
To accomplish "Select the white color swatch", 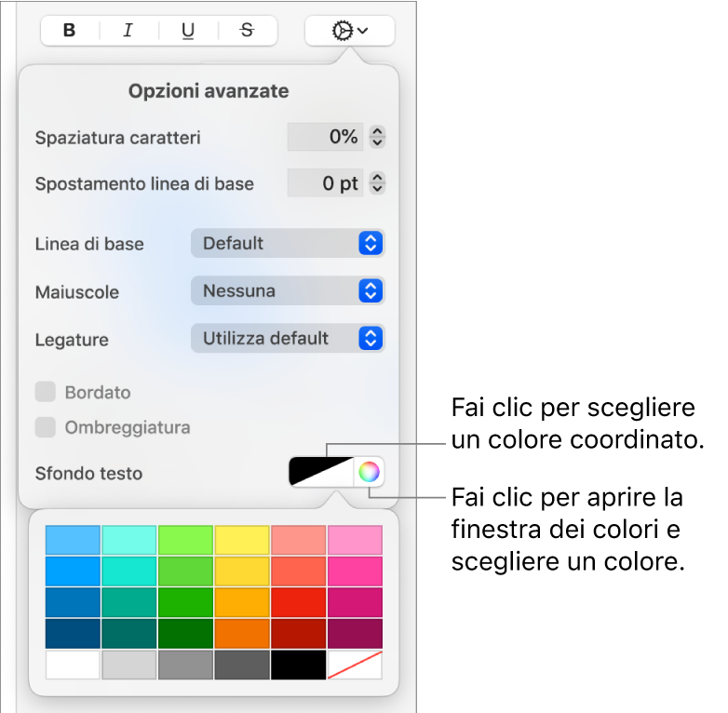I will pyautogui.click(x=73, y=665).
